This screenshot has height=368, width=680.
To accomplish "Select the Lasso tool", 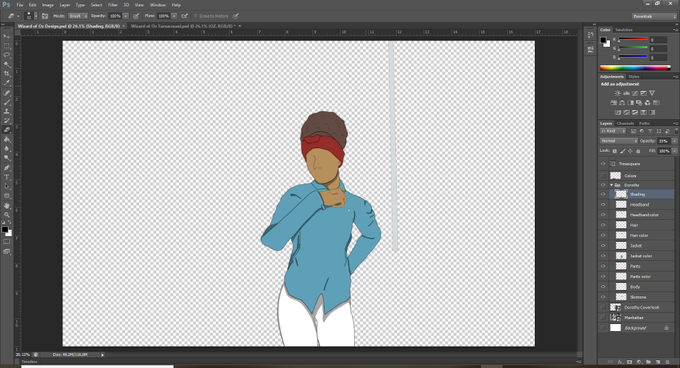I will tap(7, 55).
